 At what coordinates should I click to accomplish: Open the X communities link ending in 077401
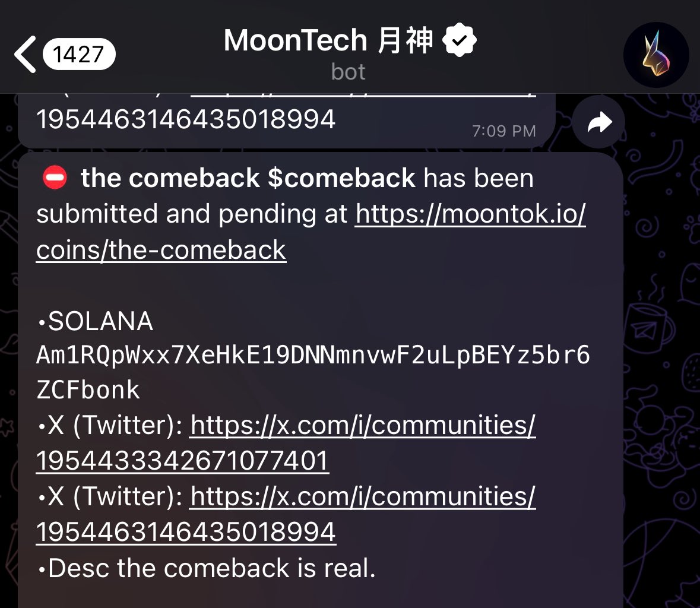286,442
